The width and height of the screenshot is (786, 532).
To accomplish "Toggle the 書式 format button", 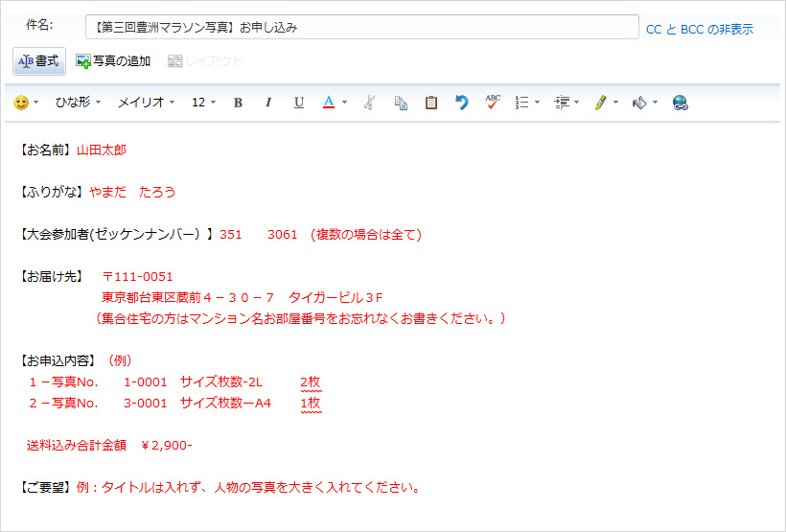I will (39, 61).
